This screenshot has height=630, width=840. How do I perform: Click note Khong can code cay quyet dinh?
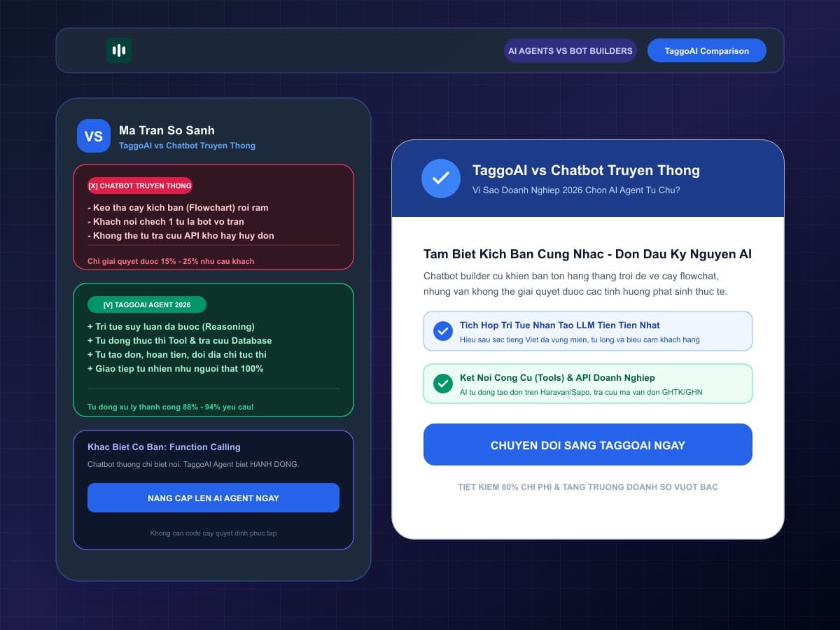213,533
